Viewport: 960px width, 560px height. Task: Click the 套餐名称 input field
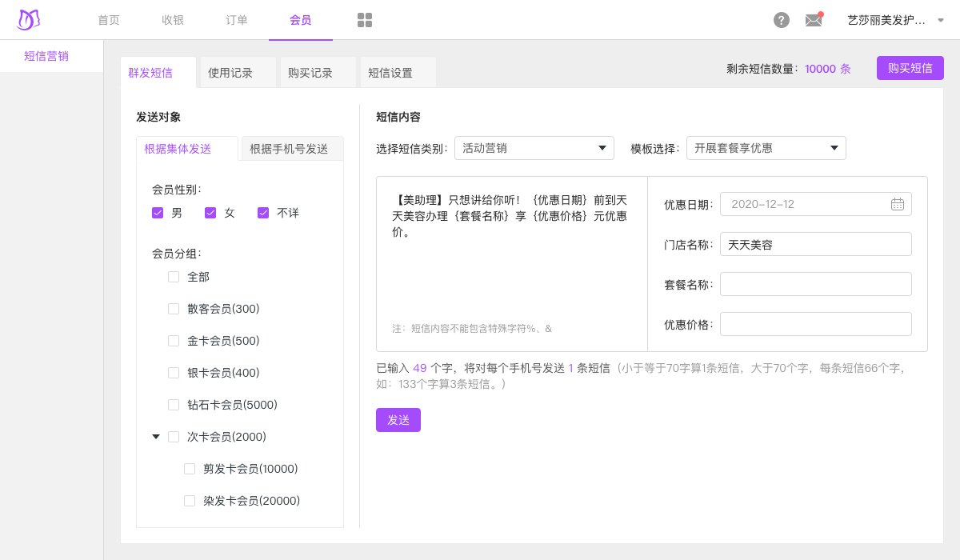[x=815, y=284]
